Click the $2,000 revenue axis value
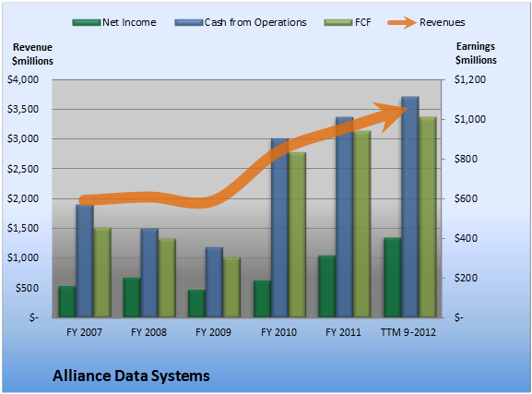 pos(23,198)
